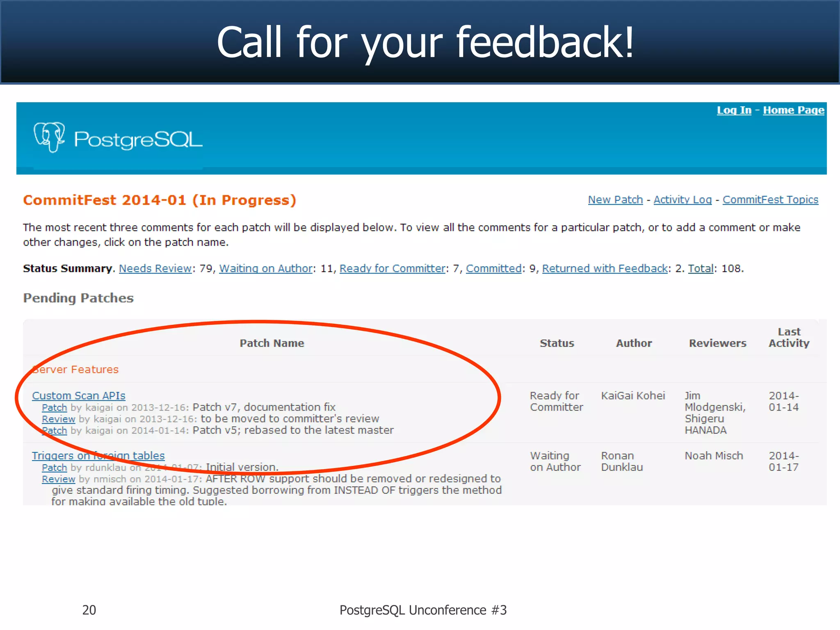Open Patch v7 documentation fix link
This screenshot has height=630, width=840.
click(54, 408)
